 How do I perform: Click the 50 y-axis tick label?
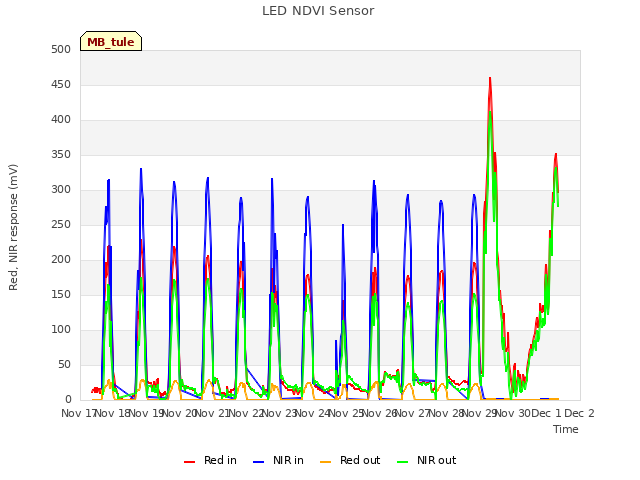64,364
